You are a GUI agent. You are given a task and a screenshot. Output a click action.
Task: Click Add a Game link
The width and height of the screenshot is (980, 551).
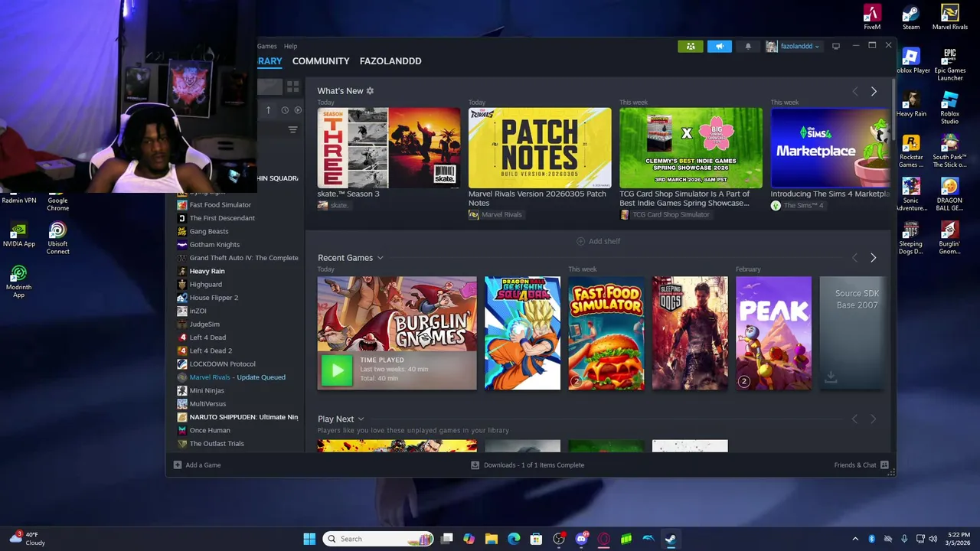tap(203, 465)
